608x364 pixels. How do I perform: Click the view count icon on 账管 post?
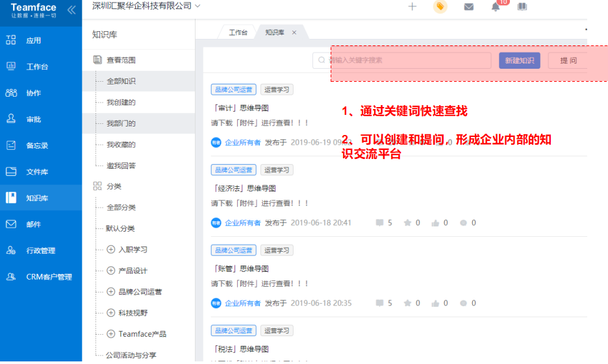tap(463, 303)
